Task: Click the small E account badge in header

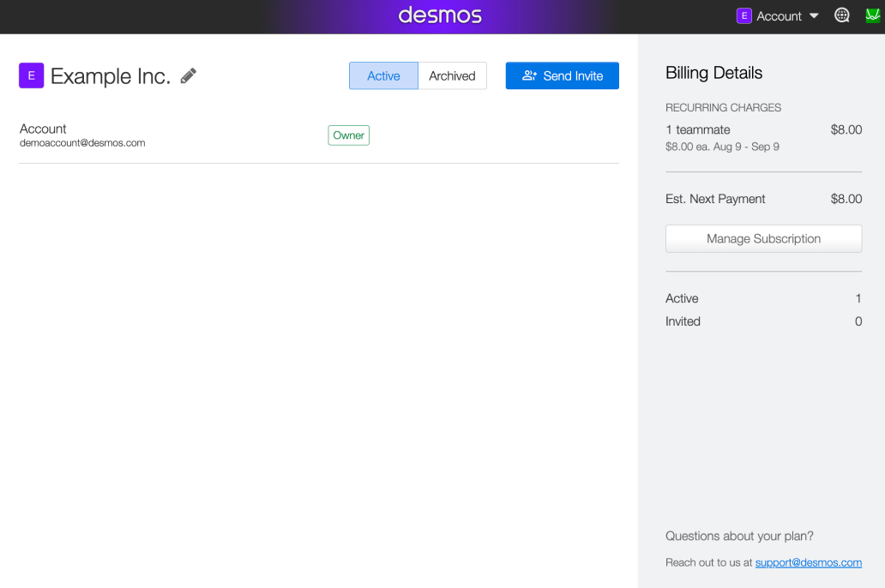Action: [x=744, y=15]
